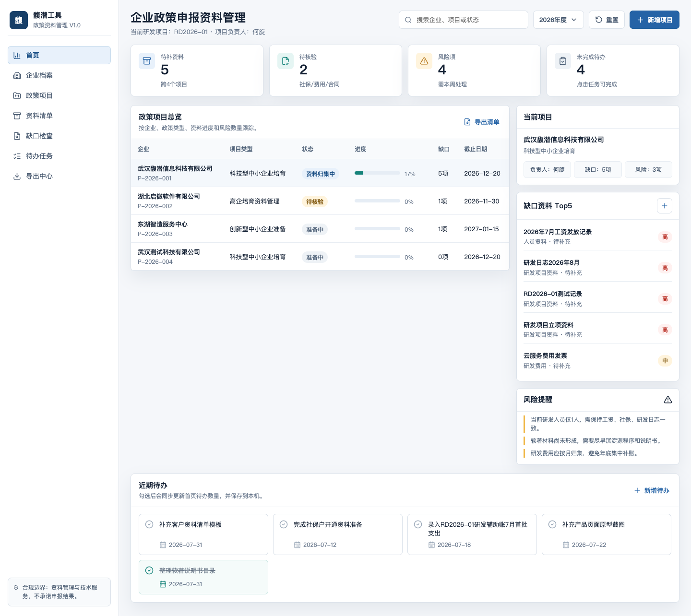Viewport: 691px width, 616px height.
Task: Click the 重置 reset button
Action: [607, 20]
